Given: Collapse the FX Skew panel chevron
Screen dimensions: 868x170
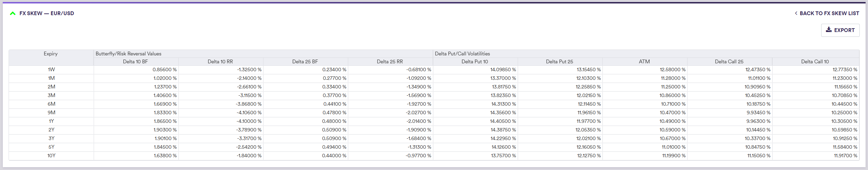Looking at the screenshot, I should point(13,13).
